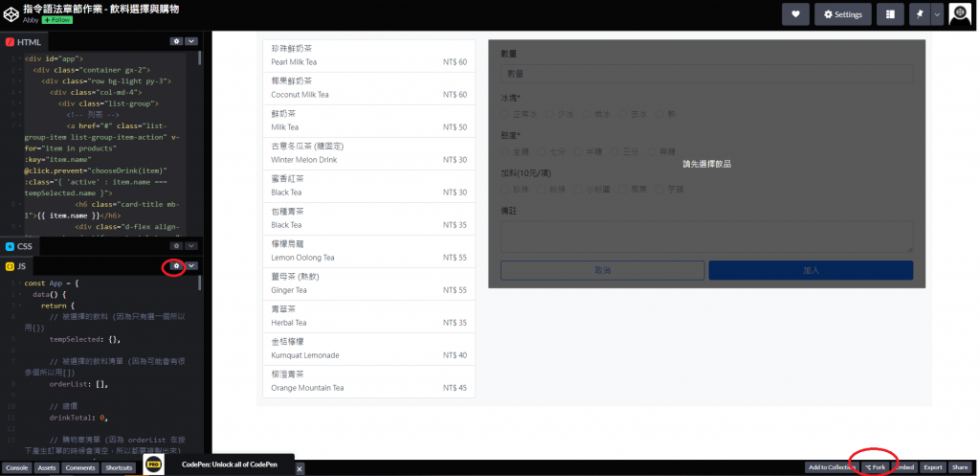The image size is (980, 476).
Task: Click the PRO badge on promo banner
Action: pos(154,465)
